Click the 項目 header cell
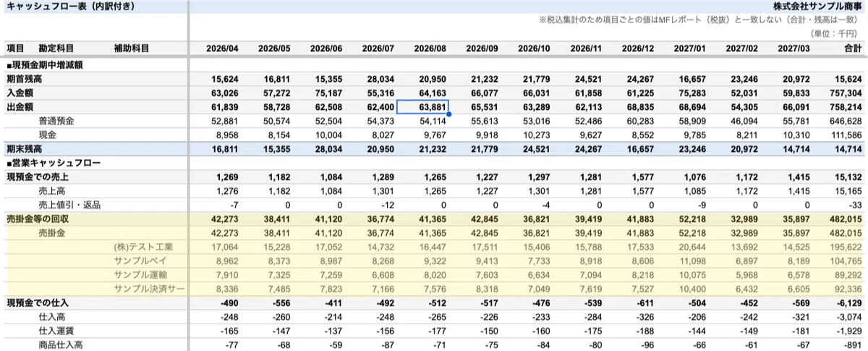 click(x=14, y=48)
